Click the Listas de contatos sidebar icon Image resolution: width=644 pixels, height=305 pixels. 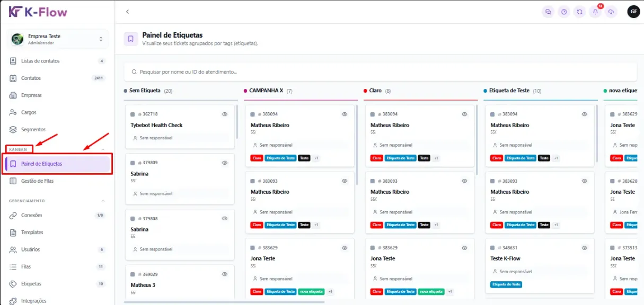13,61
